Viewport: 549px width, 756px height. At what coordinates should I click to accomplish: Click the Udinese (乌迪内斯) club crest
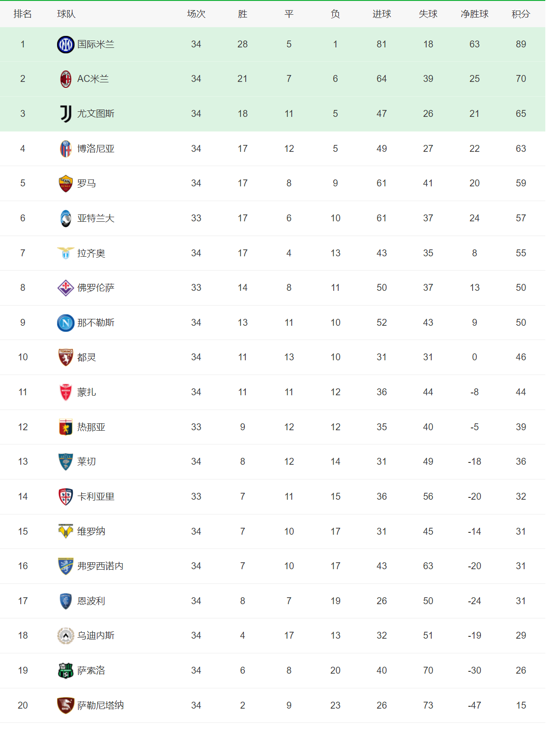66,636
